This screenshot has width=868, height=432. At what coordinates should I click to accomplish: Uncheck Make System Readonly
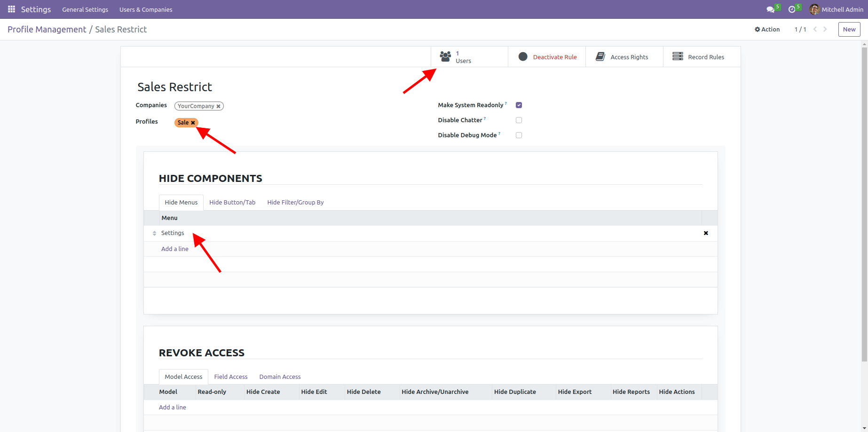[519, 105]
